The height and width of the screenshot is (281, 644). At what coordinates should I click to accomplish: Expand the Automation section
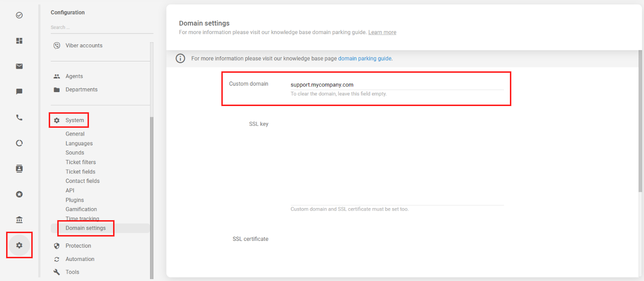click(80, 259)
